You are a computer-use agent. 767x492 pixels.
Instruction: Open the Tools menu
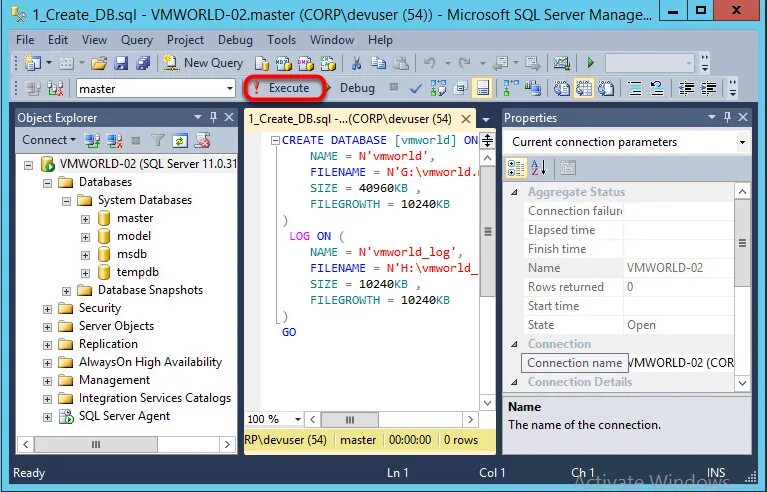pos(281,40)
